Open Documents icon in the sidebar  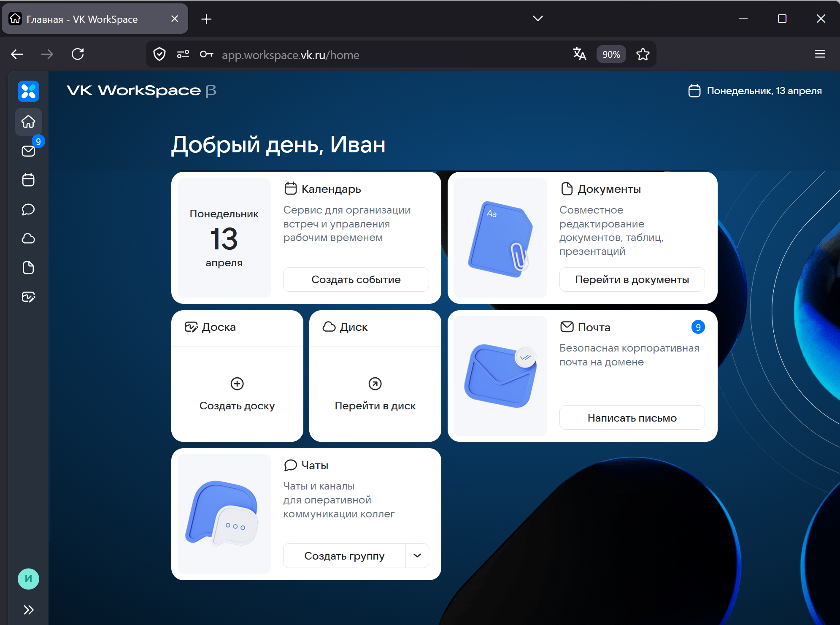(28, 268)
